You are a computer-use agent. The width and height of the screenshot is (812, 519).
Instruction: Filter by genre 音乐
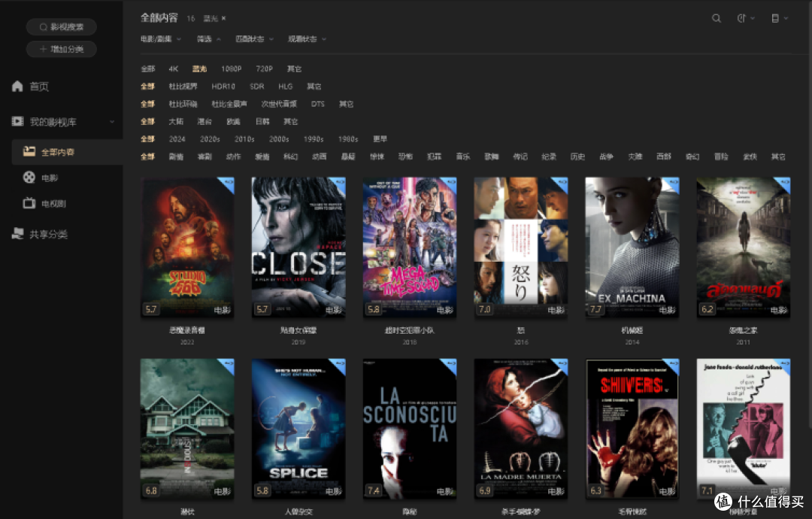[x=463, y=157]
